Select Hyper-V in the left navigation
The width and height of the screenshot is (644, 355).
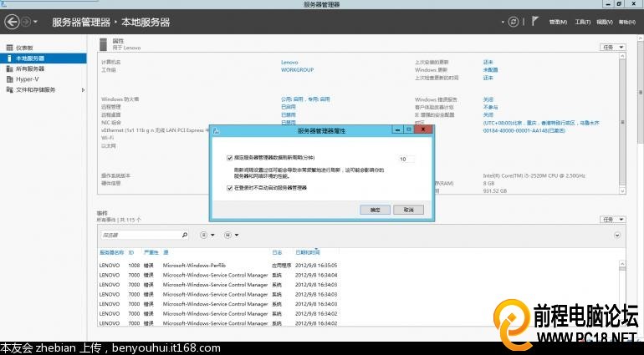pyautogui.click(x=27, y=79)
